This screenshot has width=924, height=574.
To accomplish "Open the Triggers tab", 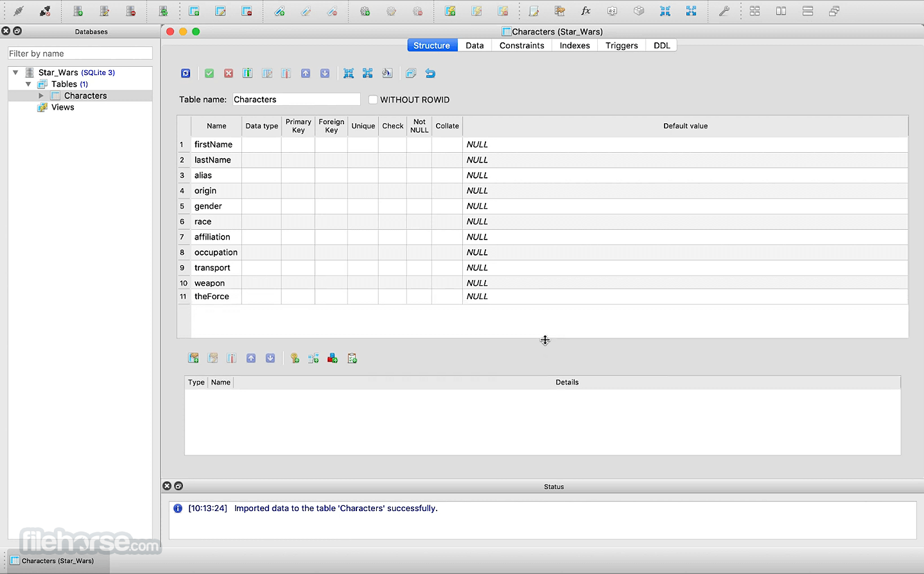I will click(622, 46).
